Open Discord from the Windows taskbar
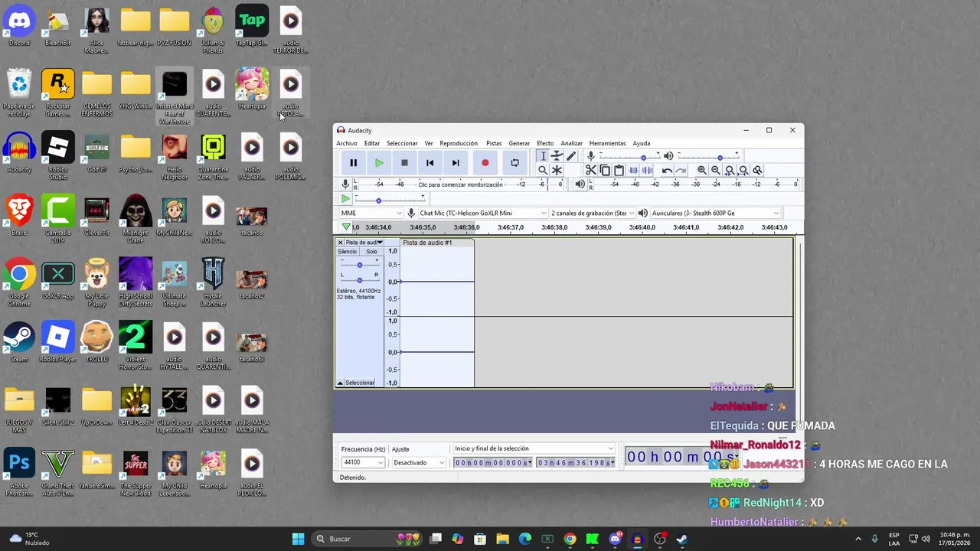This screenshot has width=980, height=551. coord(615,539)
